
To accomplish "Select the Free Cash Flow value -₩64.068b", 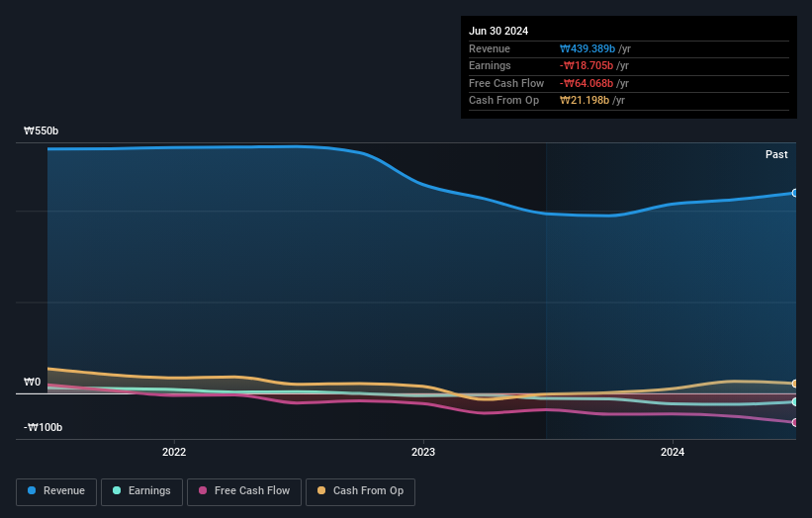I will click(586, 83).
